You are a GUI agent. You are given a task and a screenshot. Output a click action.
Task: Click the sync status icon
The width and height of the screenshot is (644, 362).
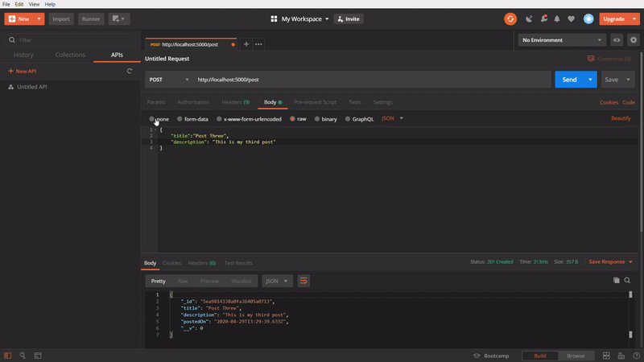(510, 19)
